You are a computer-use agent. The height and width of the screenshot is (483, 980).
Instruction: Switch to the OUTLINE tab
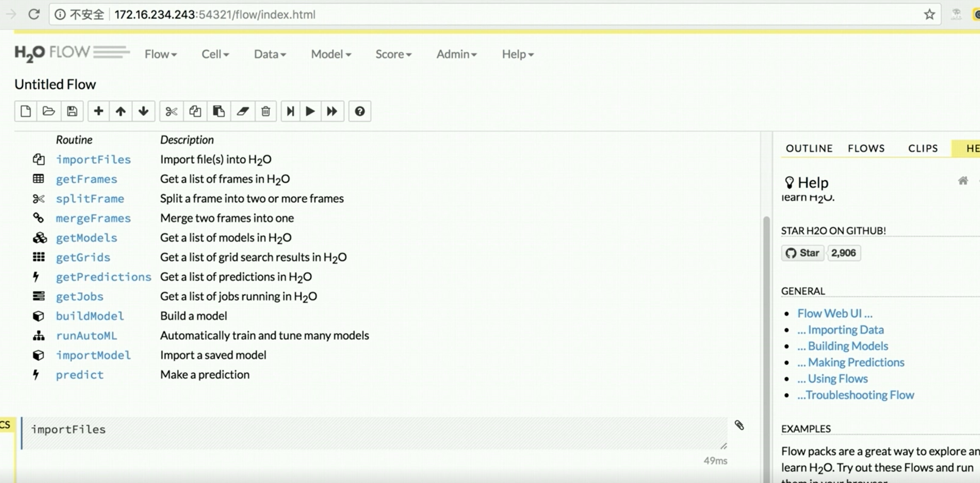coord(809,148)
